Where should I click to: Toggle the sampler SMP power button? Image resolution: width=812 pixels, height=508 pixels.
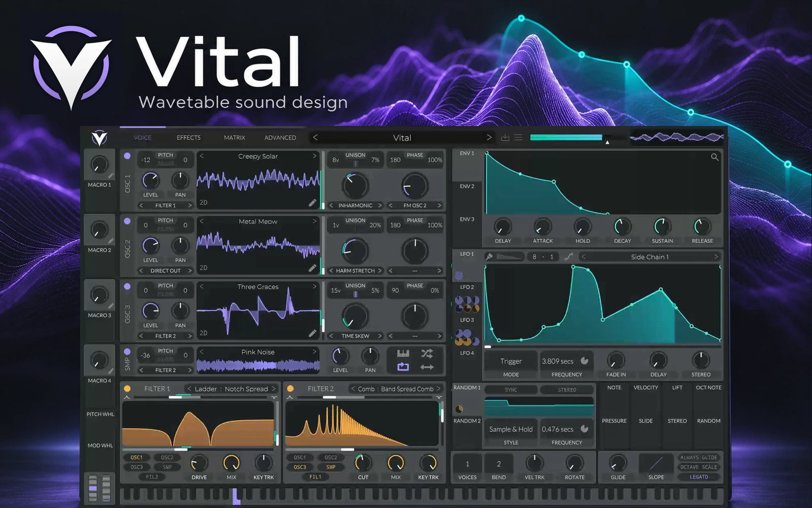[x=127, y=352]
